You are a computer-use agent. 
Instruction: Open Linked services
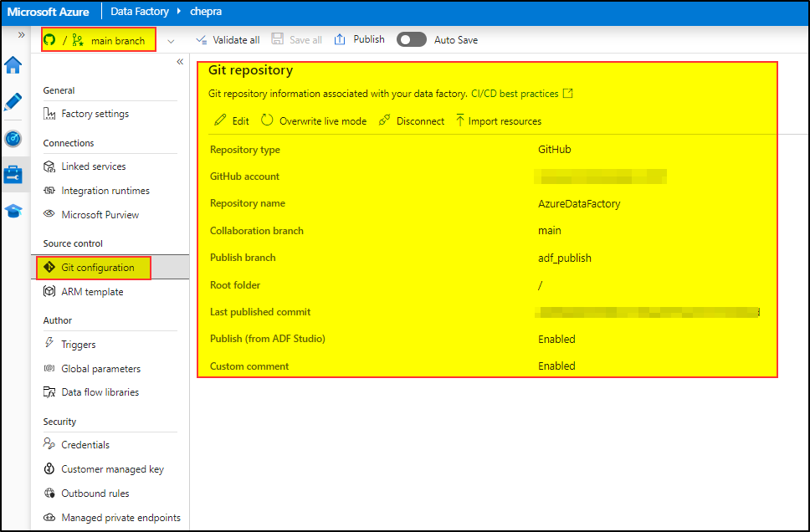(94, 166)
